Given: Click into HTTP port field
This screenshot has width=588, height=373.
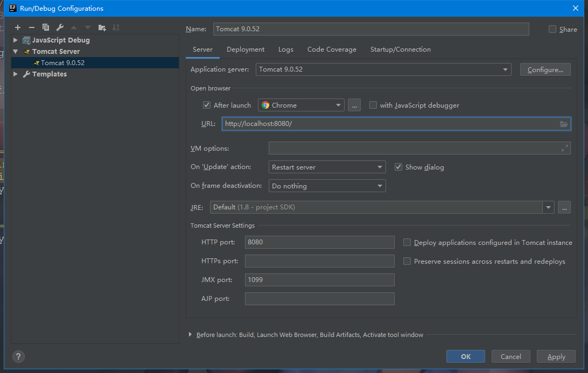Looking at the screenshot, I should click(319, 242).
